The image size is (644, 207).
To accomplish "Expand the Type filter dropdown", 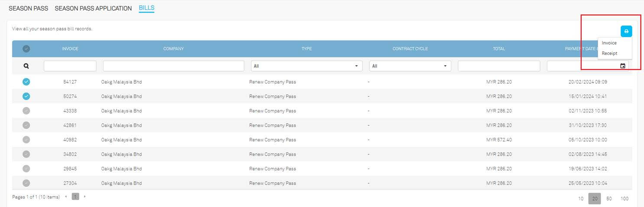I will pos(307,66).
